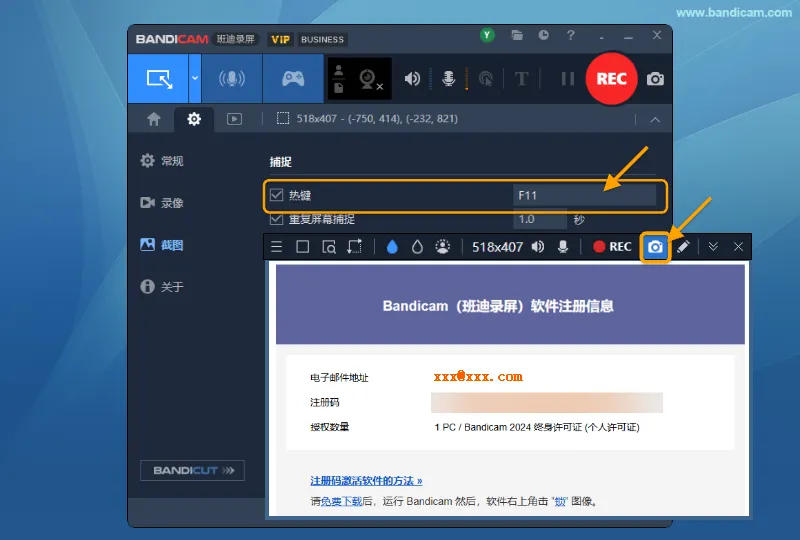Open the help question mark icon
The width and height of the screenshot is (800, 540).
570,35
